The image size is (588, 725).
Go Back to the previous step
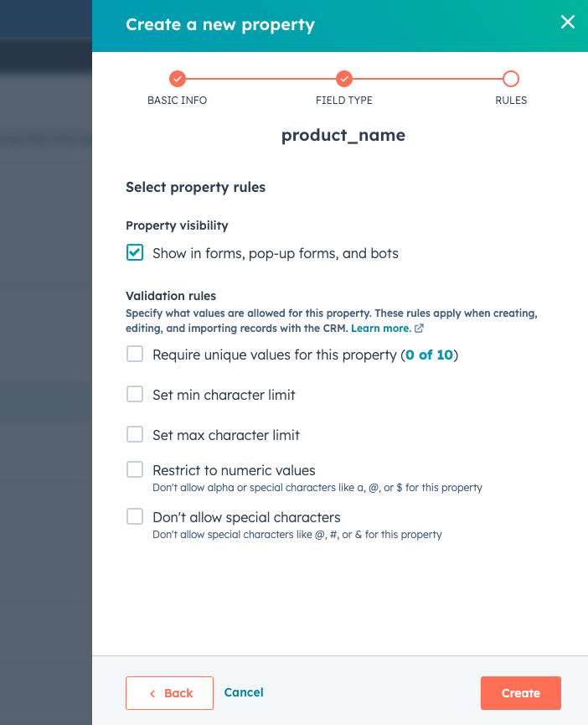[169, 693]
